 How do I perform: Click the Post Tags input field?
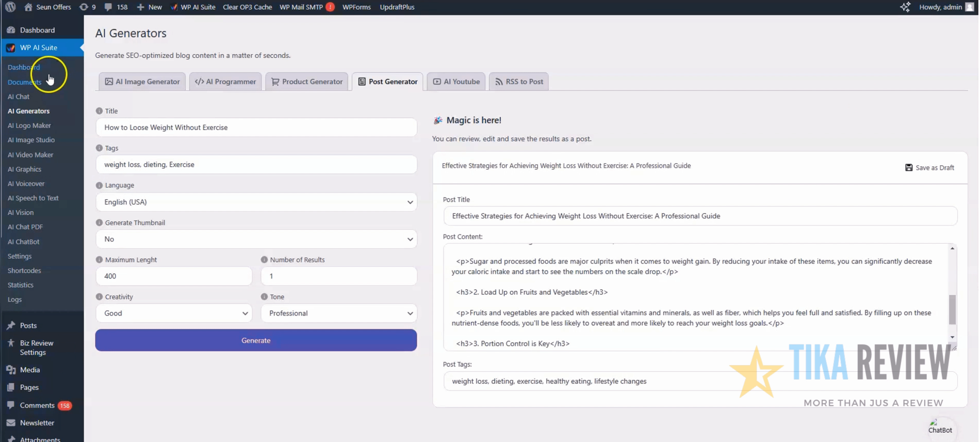pyautogui.click(x=700, y=381)
